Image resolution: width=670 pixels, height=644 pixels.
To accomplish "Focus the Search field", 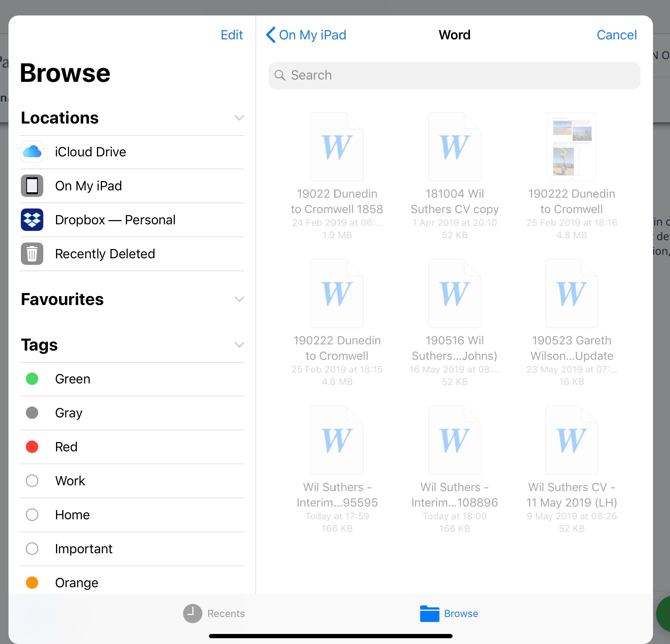I will (455, 75).
